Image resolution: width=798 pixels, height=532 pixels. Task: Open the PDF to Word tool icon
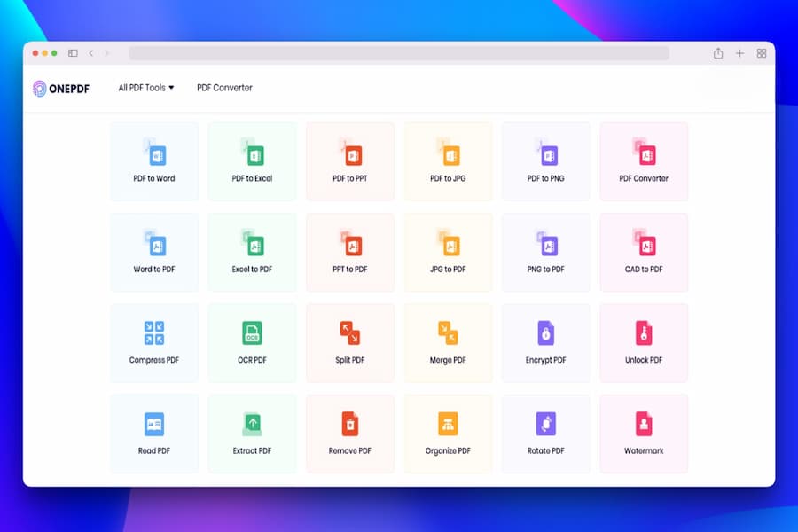click(x=154, y=152)
